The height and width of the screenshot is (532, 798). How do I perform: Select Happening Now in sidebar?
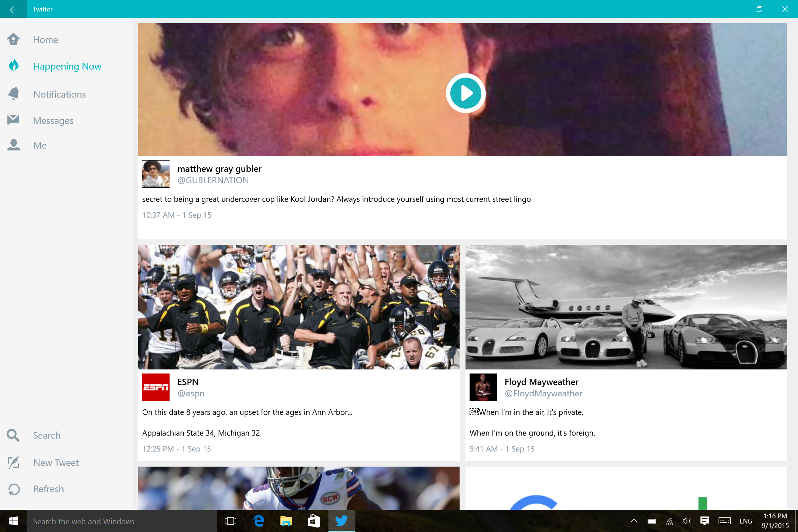67,66
